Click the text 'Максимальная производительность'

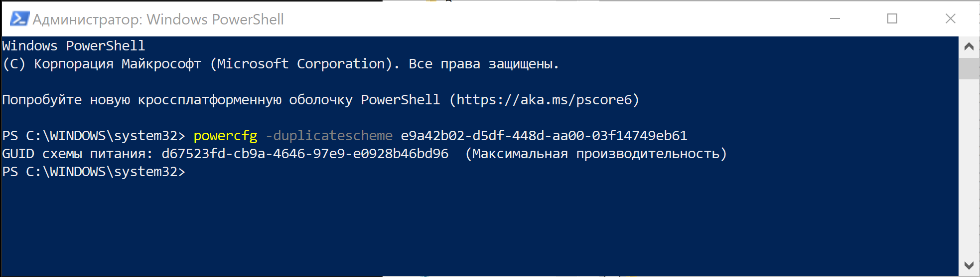(x=596, y=154)
